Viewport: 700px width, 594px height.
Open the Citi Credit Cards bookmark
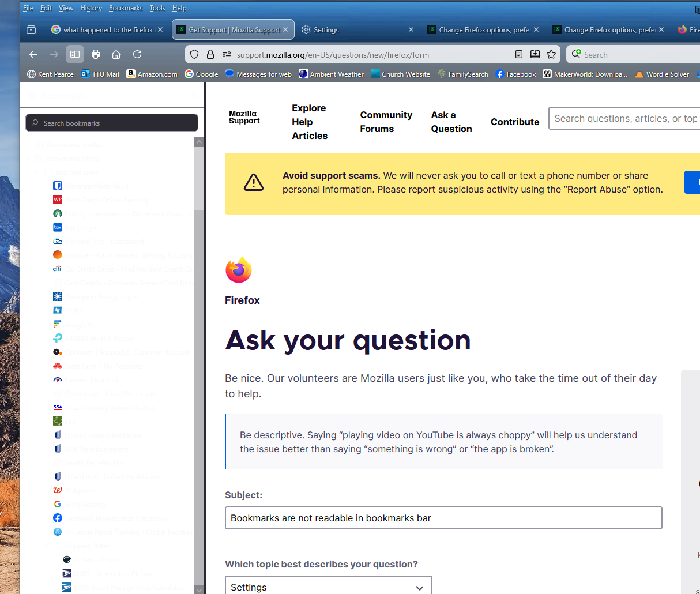pyautogui.click(x=123, y=269)
